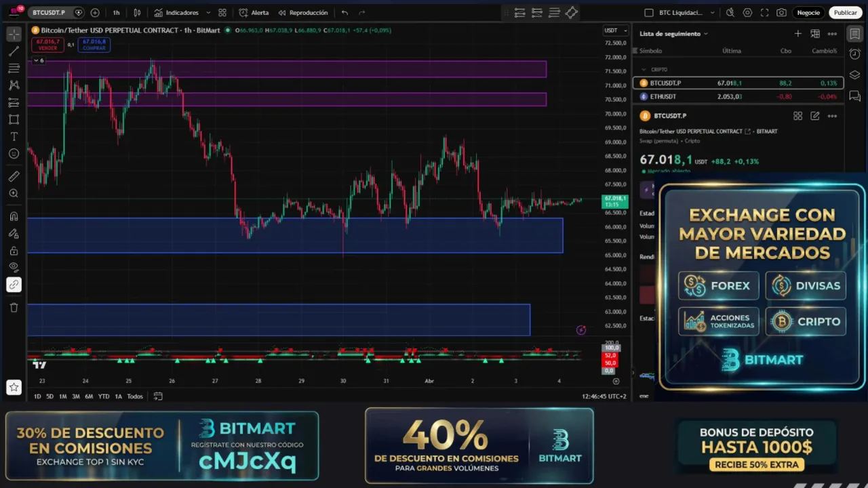Toggle stay in drawing mode
This screenshot has height=488, width=868.
(x=14, y=234)
